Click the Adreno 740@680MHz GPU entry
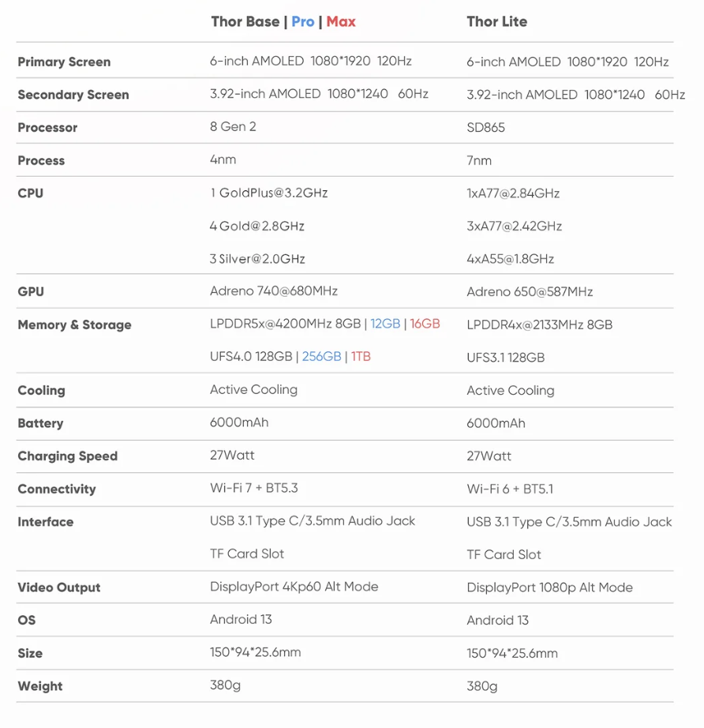 [274, 291]
